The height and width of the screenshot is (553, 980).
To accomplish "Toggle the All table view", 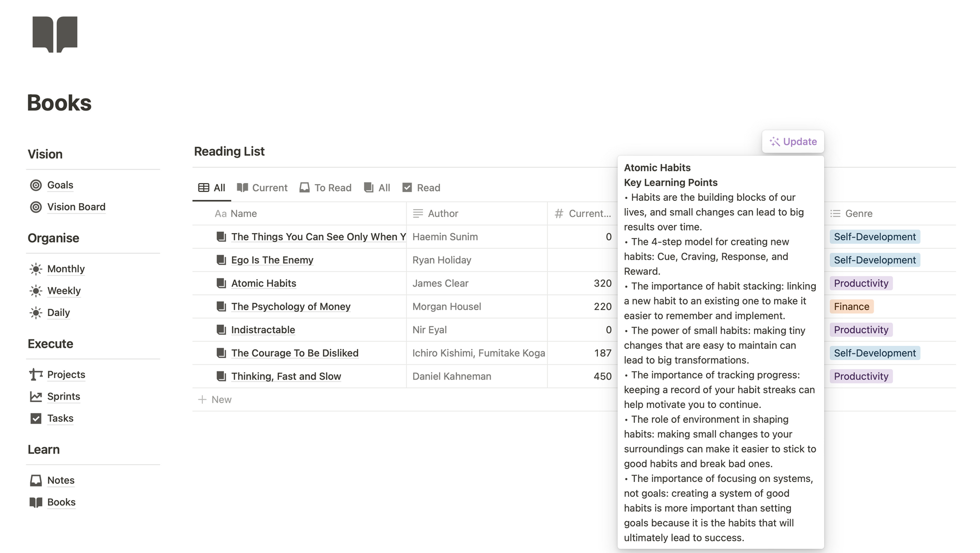I will pos(212,188).
